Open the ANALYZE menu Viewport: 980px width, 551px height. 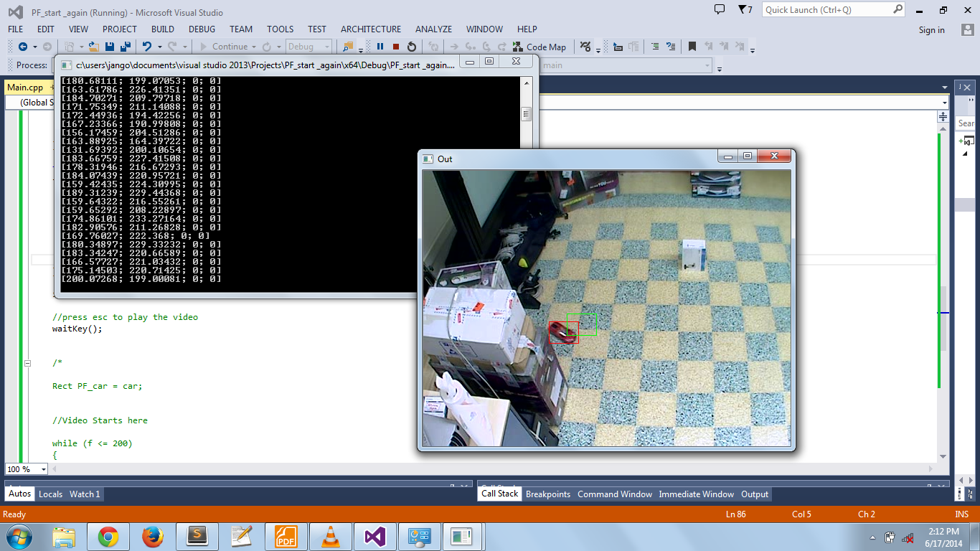(x=433, y=29)
